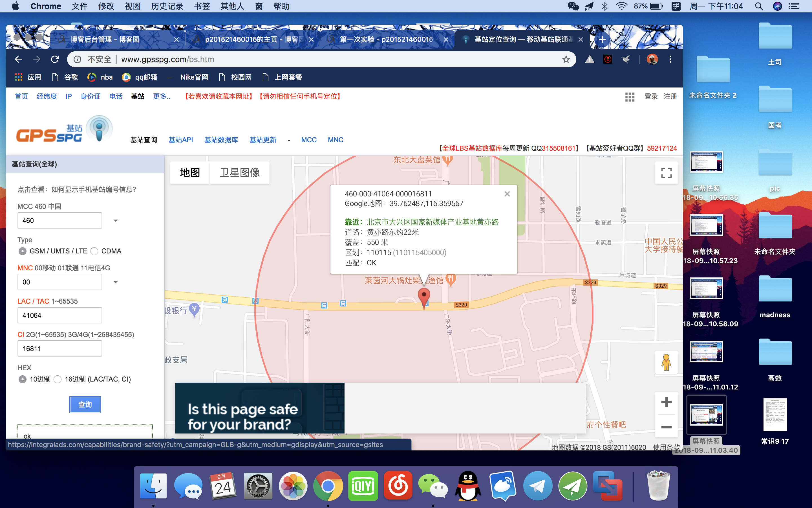The image size is (812, 508).
Task: Open NetEase Cloud Music in dock
Action: pyautogui.click(x=398, y=486)
